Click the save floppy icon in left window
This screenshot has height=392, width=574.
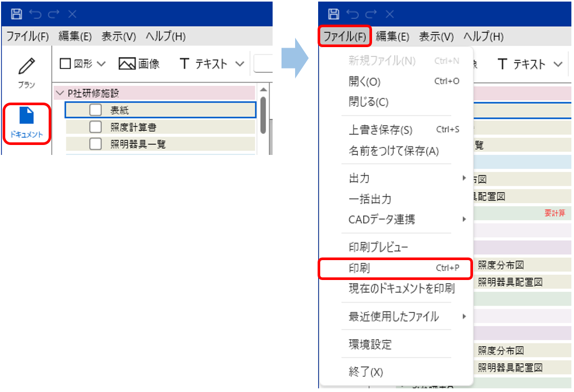[16, 14]
